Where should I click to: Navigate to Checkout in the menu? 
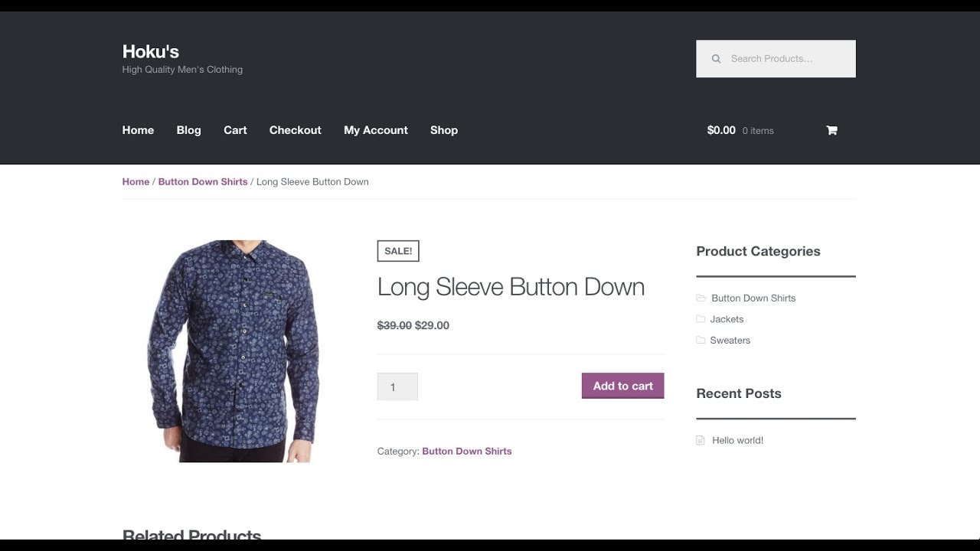[295, 130]
